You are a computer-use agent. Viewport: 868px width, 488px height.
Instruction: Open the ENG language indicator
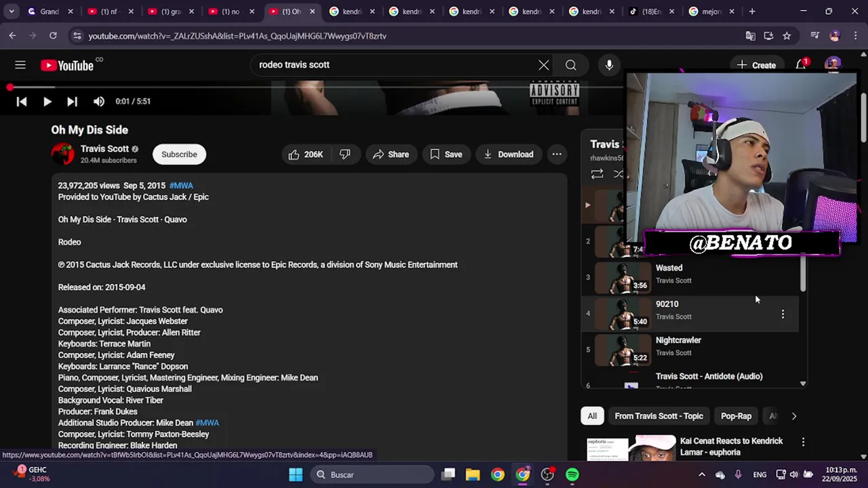pos(759,474)
